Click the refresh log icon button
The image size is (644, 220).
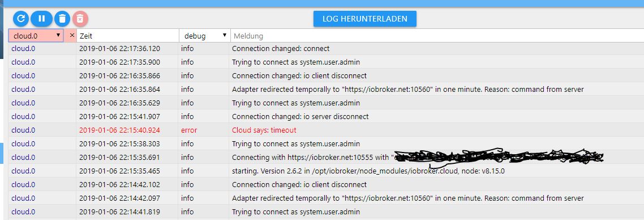tap(20, 19)
